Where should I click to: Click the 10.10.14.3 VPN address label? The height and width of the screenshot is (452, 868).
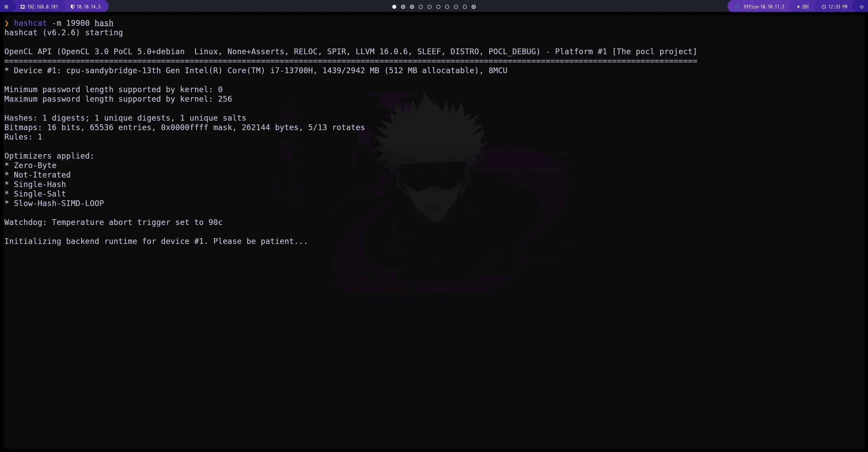pyautogui.click(x=88, y=7)
